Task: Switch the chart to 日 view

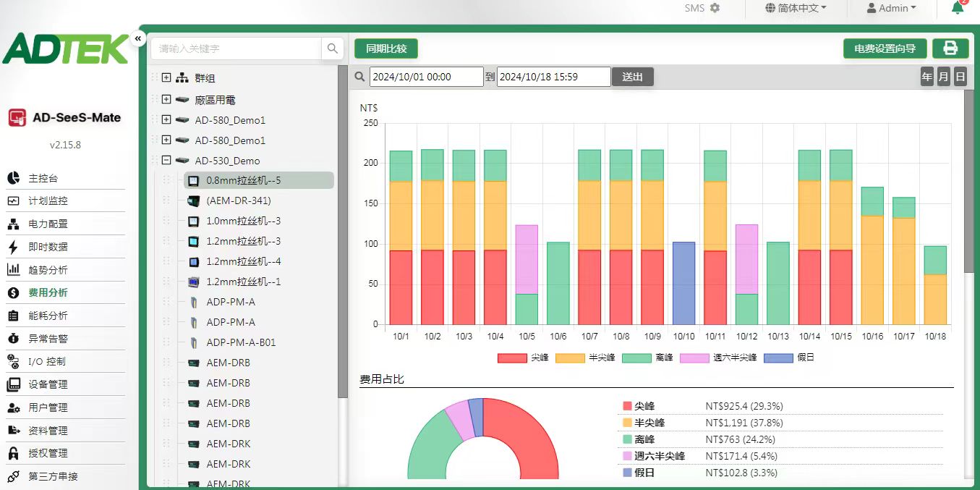Action: tap(960, 77)
